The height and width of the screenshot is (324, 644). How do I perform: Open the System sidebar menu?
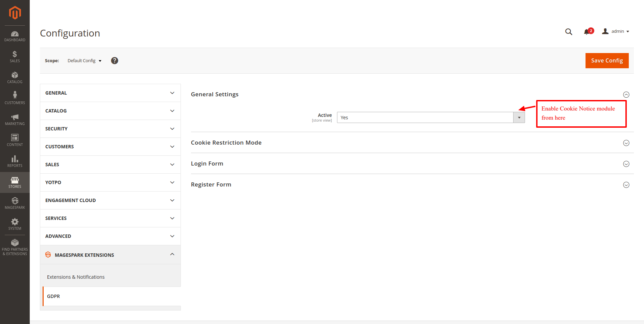15,224
